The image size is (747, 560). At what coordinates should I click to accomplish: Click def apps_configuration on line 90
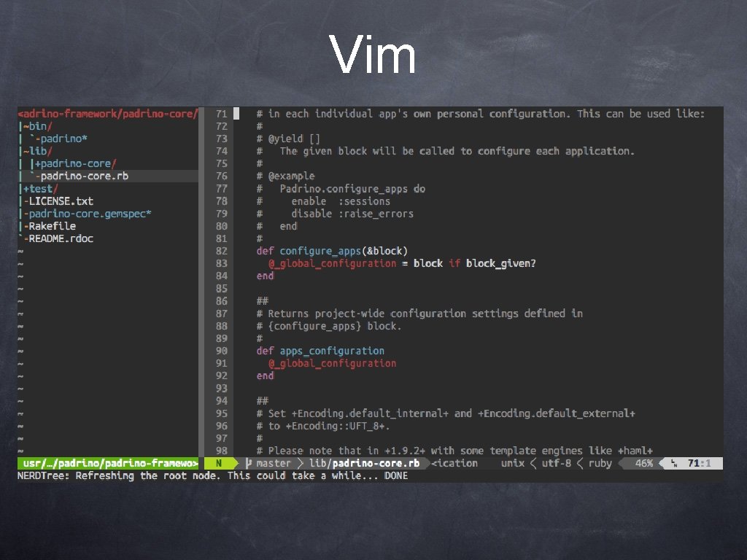pos(320,351)
